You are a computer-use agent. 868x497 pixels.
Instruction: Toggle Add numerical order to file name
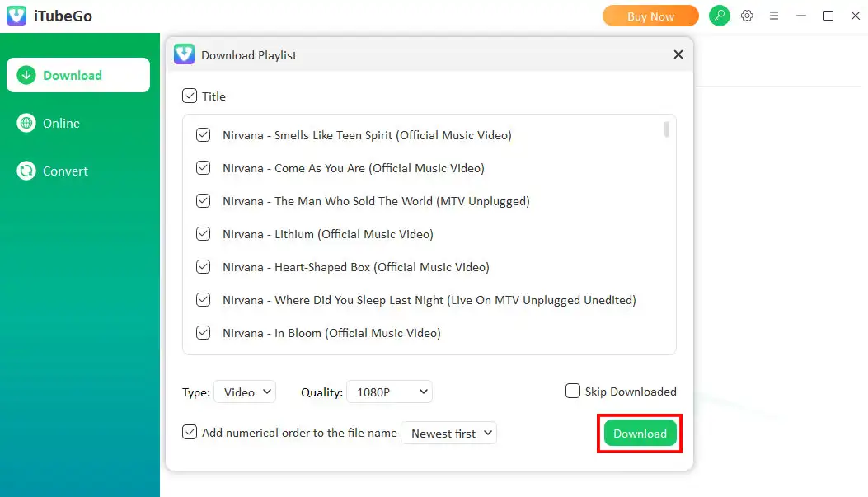(190, 432)
